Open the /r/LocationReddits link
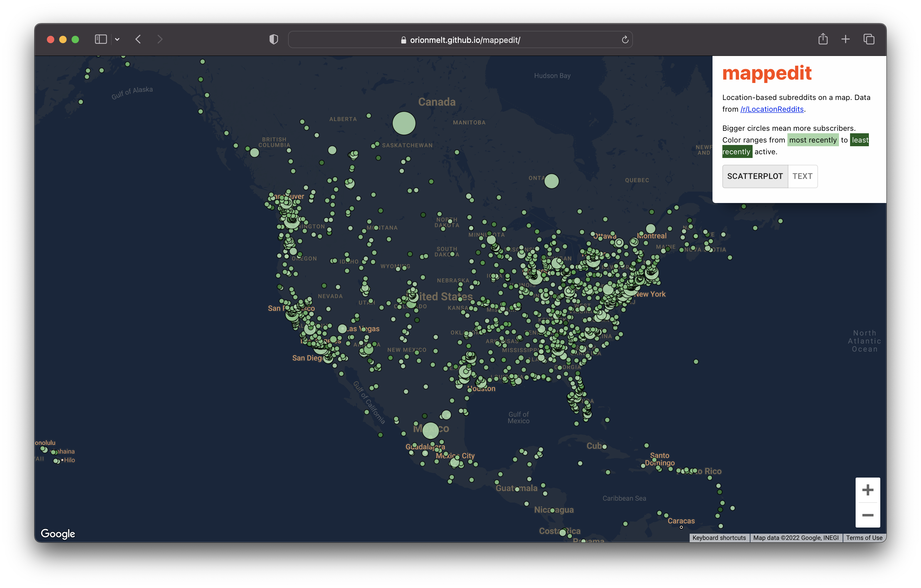This screenshot has height=588, width=921. click(772, 109)
